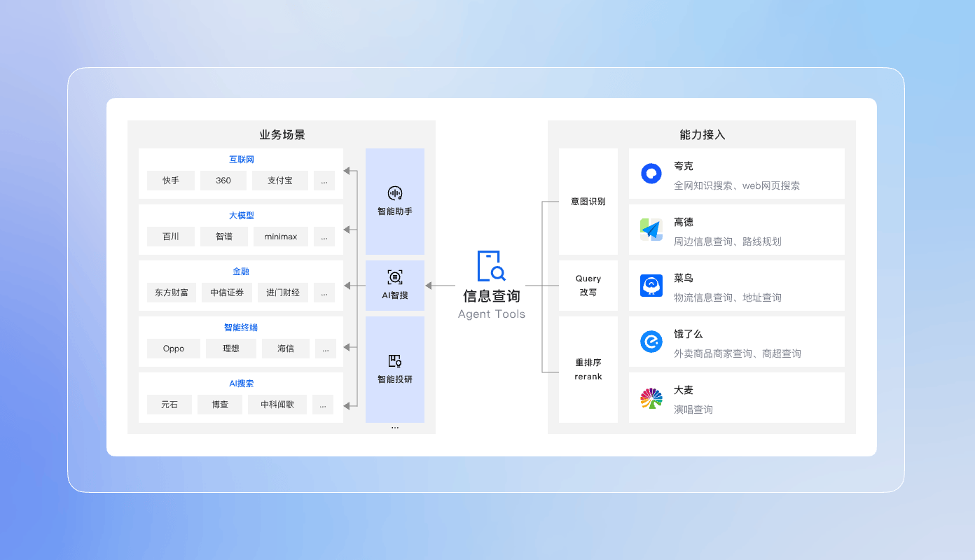Click the 重排序 rerank block
975x560 pixels.
tap(588, 370)
